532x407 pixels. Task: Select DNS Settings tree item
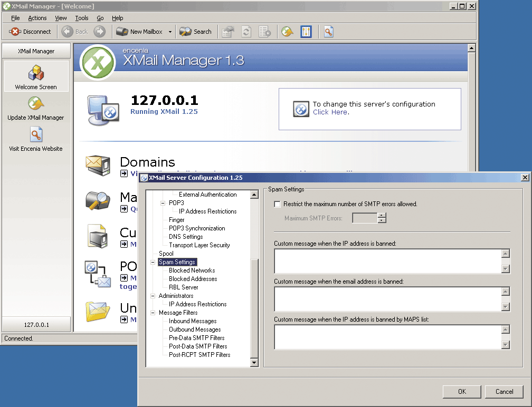click(186, 237)
